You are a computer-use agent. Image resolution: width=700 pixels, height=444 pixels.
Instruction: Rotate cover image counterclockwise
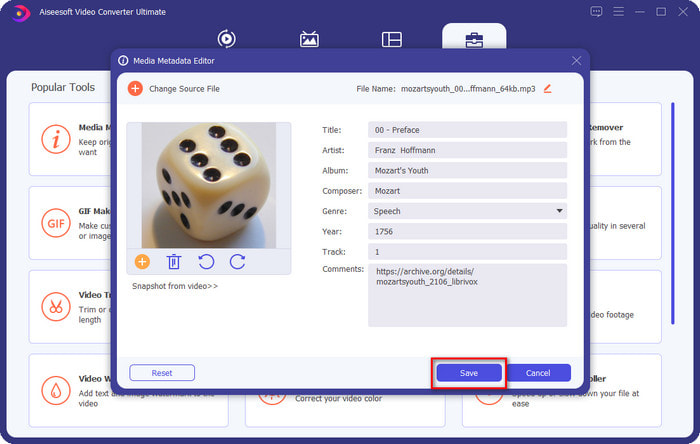(206, 262)
